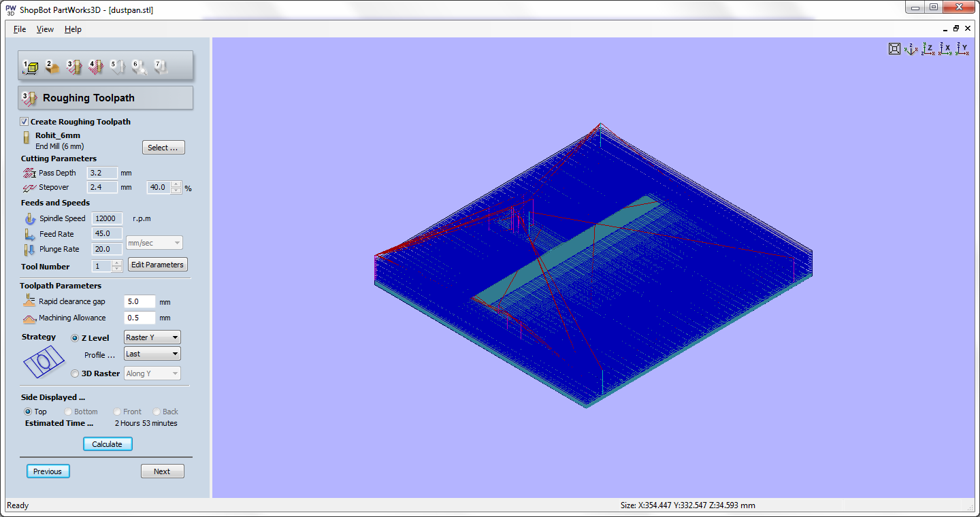Click step 7 save toolpaths icon
Screen dimensions: 980x517
(x=161, y=67)
